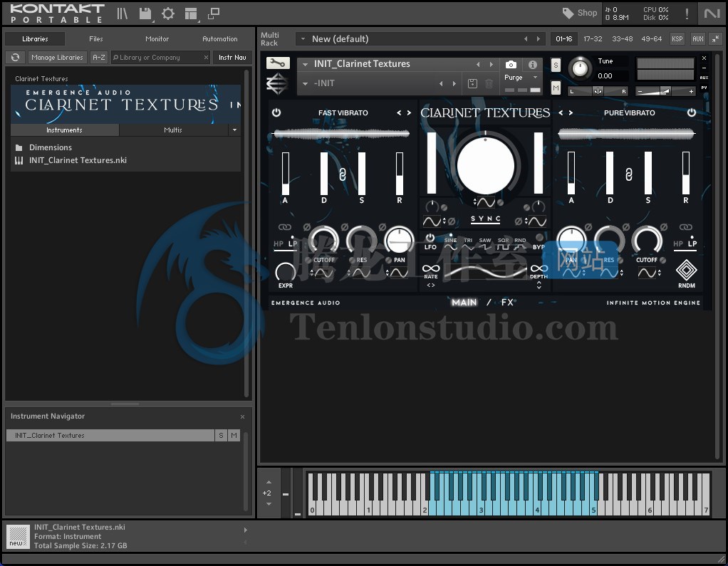Switch to the Monitor tab

click(157, 39)
